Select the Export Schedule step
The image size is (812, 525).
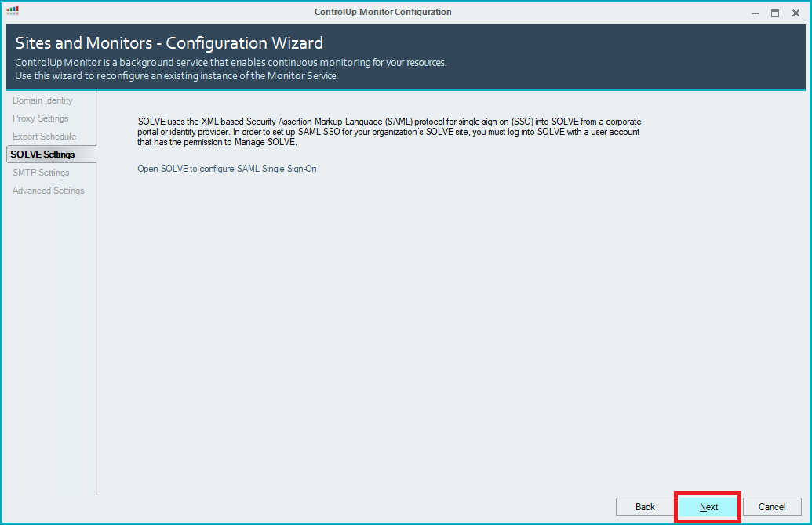(x=45, y=137)
